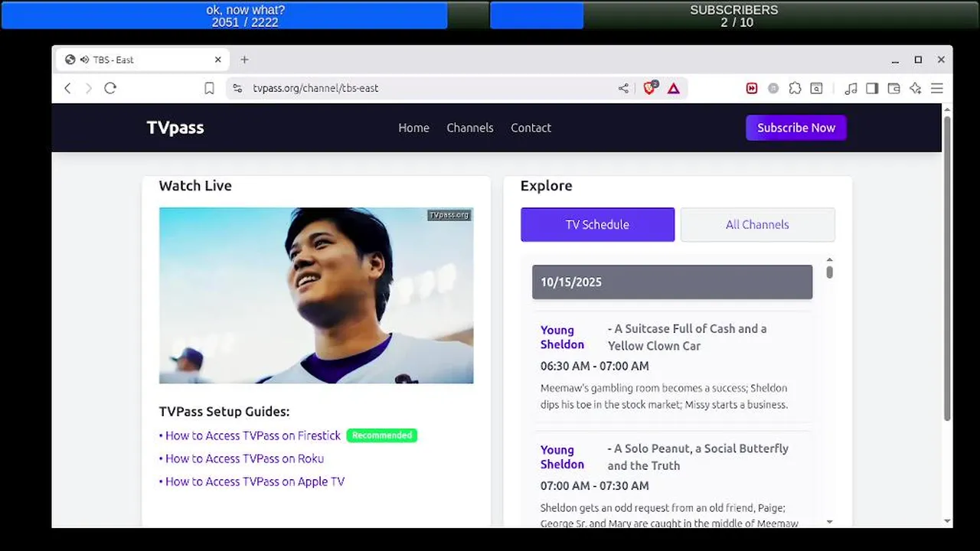Click Young Sheldon title at 06:30 AM listing
The width and height of the screenshot is (980, 551).
click(562, 337)
